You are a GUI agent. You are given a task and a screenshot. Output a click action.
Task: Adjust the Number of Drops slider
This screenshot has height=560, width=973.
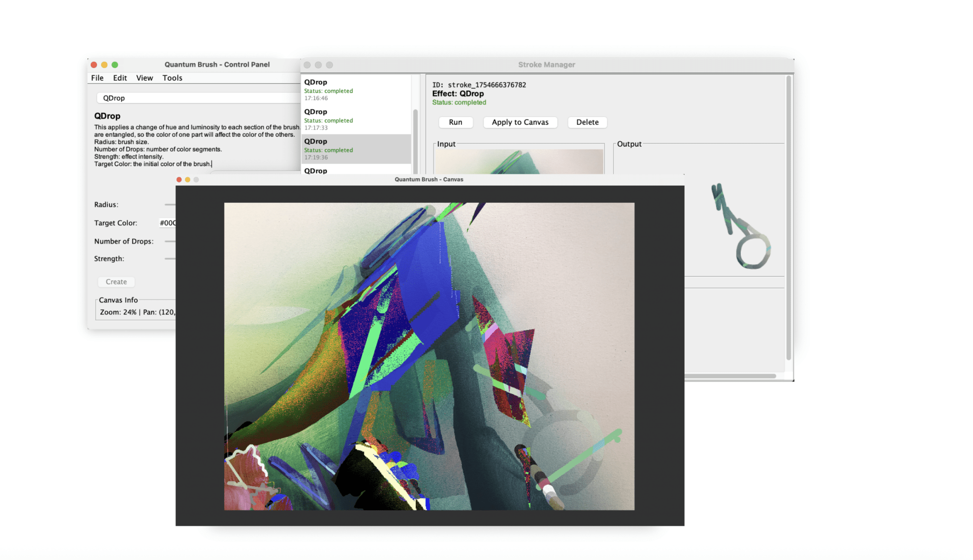click(170, 241)
